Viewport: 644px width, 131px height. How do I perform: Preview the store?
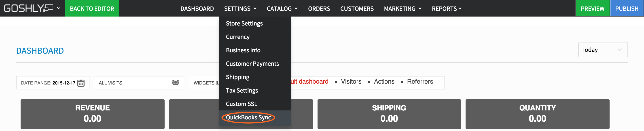[592, 8]
